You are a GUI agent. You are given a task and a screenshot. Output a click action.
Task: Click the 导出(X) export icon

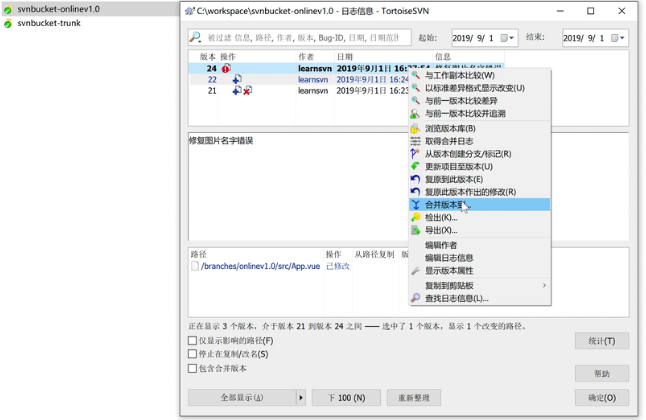415,230
